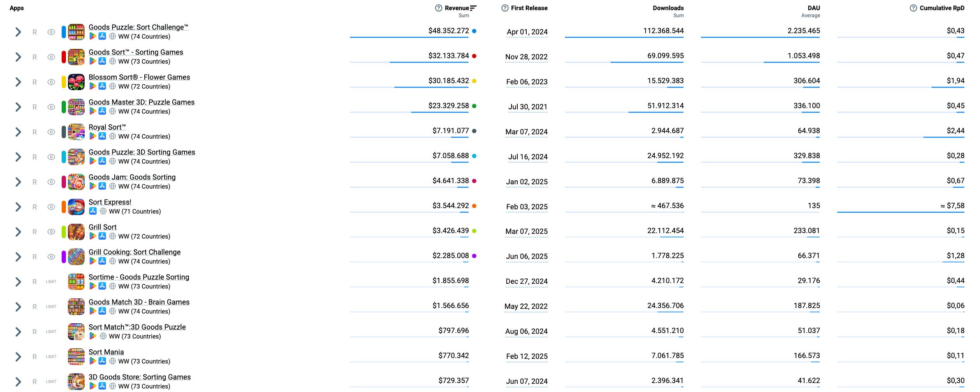
Task: Click the R badge on Grill Sort row
Action: (35, 232)
